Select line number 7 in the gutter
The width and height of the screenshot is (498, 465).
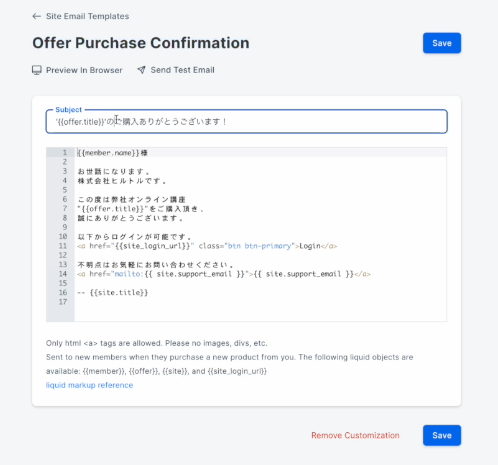pos(65,209)
